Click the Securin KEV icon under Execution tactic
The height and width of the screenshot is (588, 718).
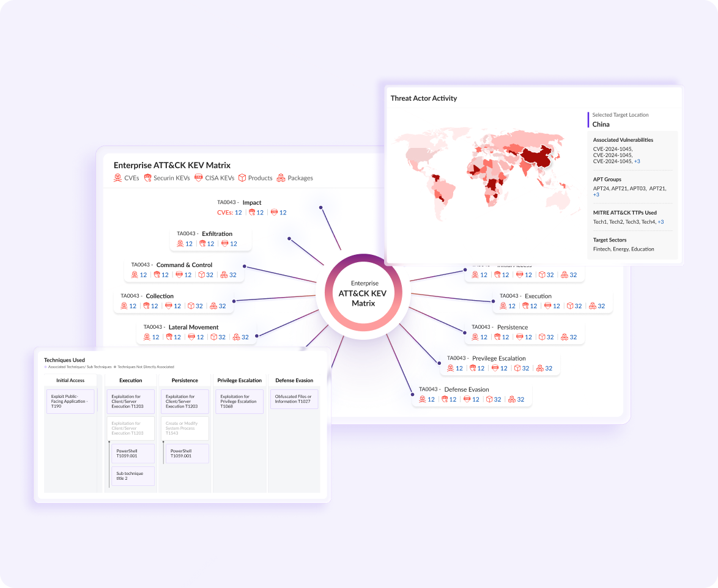[x=525, y=306]
